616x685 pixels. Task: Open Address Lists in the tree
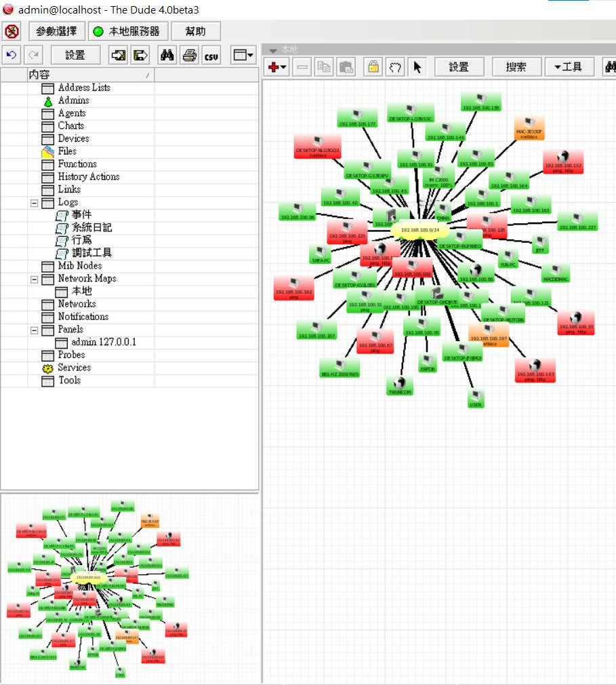[x=84, y=87]
